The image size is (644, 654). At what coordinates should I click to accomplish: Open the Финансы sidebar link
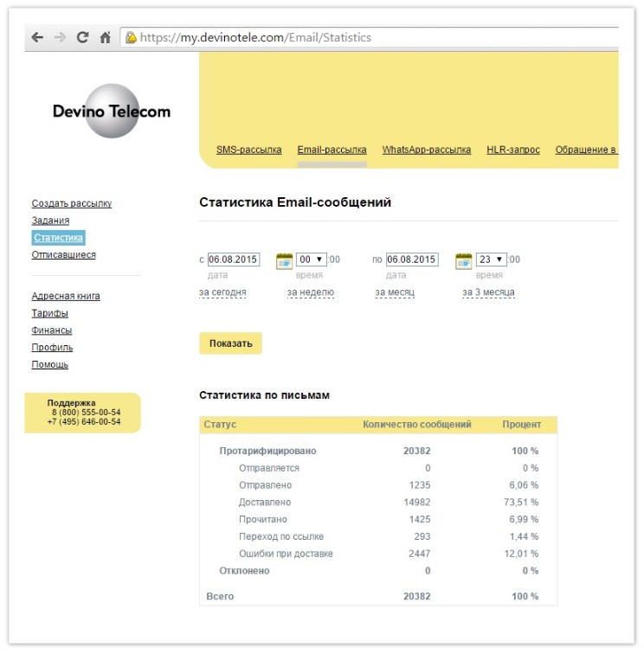(52, 330)
